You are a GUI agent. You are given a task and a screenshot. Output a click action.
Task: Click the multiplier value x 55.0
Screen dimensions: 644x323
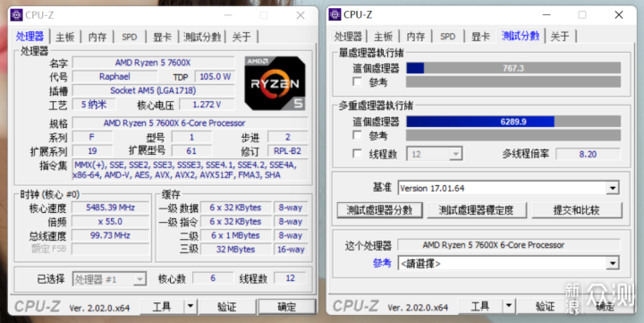coord(111,222)
